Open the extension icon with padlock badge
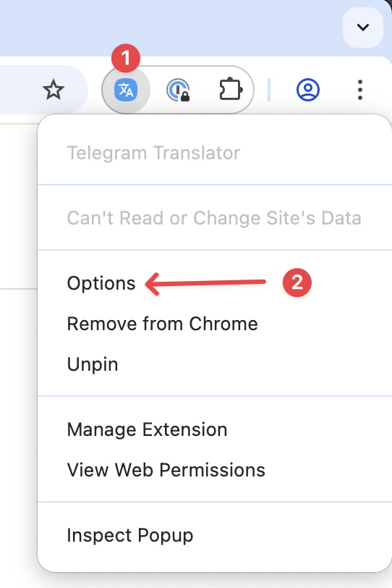 (178, 90)
